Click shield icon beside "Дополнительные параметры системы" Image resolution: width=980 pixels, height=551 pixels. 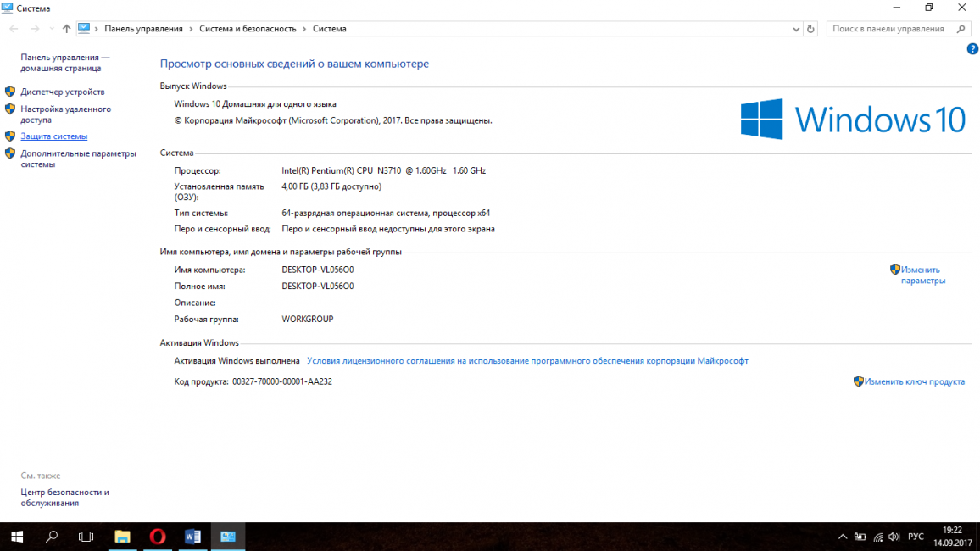10,153
